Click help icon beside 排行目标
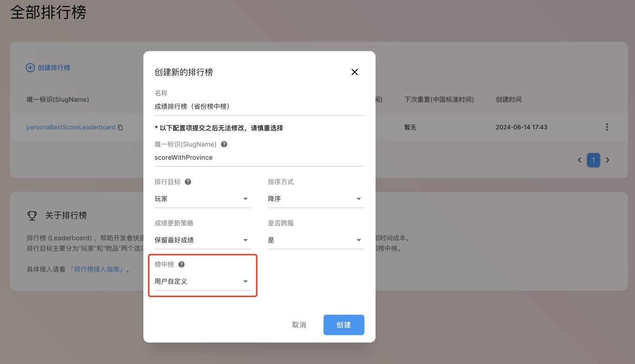Image resolution: width=635 pixels, height=364 pixels. tap(188, 182)
